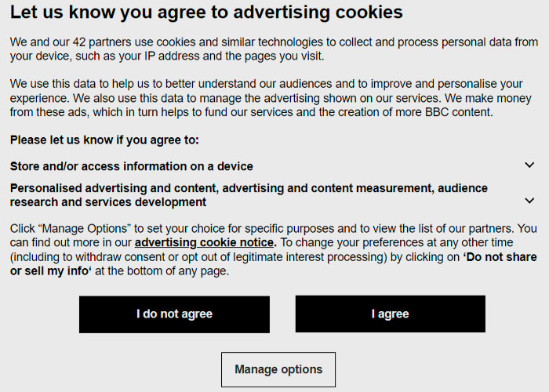The height and width of the screenshot is (392, 549).
Task: Expand the Personalised advertising and content chevron
Action: click(x=529, y=201)
